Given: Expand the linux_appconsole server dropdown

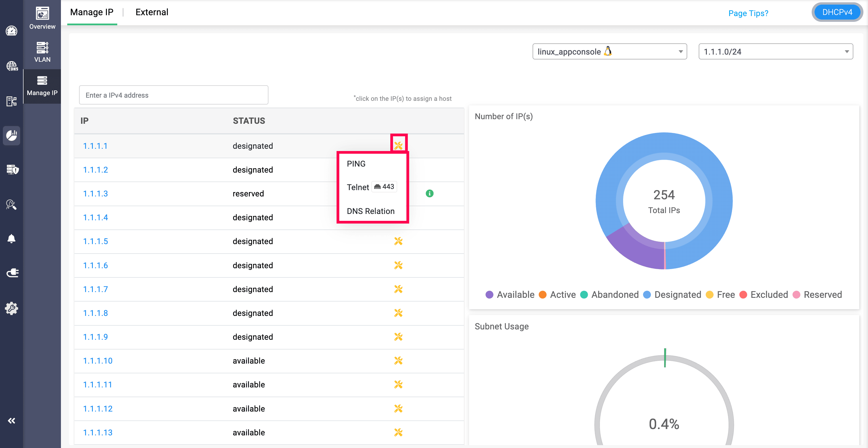Looking at the screenshot, I should 609,51.
